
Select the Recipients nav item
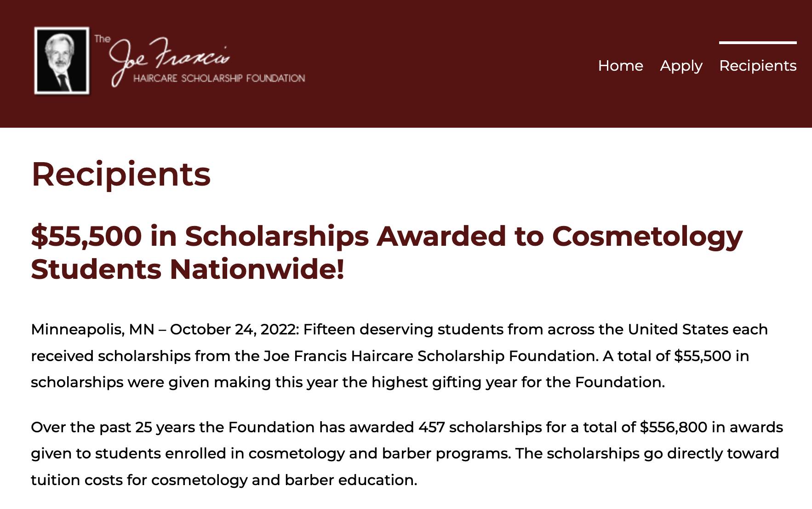coord(758,66)
